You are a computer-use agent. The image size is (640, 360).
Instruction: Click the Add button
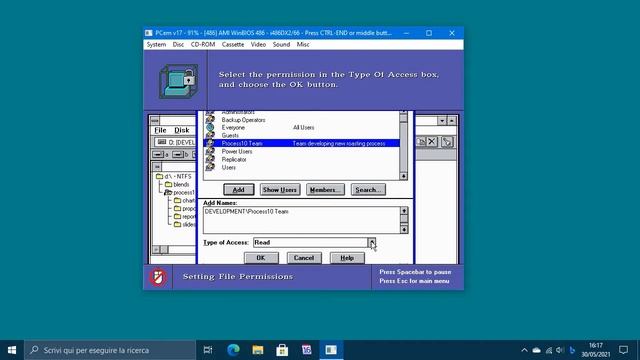coord(239,190)
